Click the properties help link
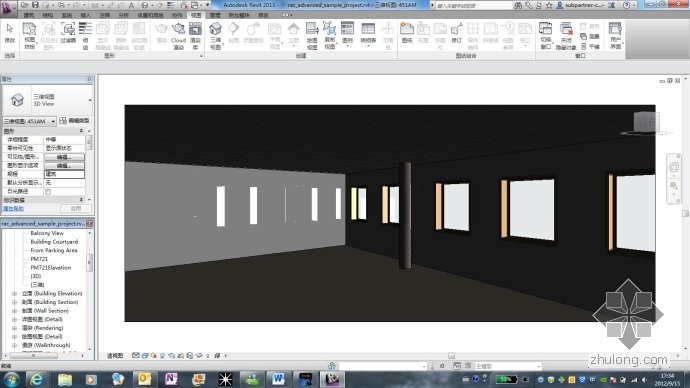The height and width of the screenshot is (388, 690). [13, 209]
